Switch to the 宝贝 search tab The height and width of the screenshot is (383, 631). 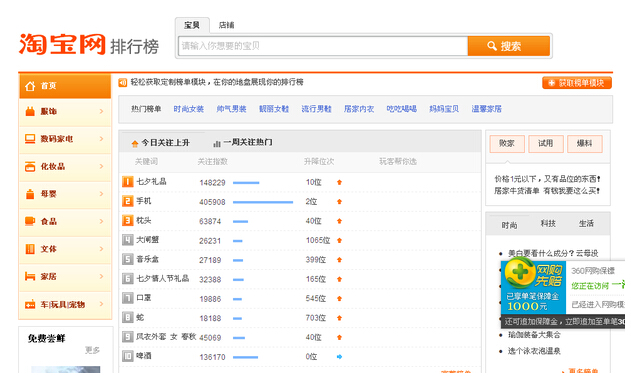pos(192,25)
